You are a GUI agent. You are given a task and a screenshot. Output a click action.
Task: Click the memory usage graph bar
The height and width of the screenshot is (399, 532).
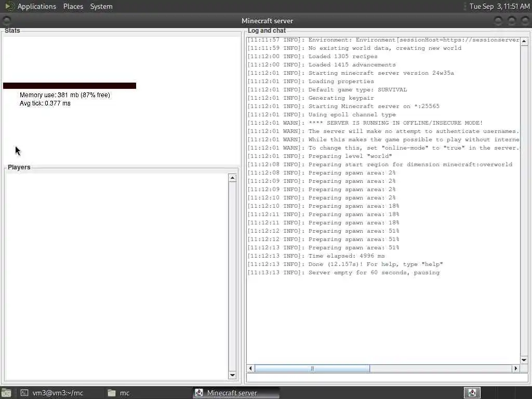point(70,86)
